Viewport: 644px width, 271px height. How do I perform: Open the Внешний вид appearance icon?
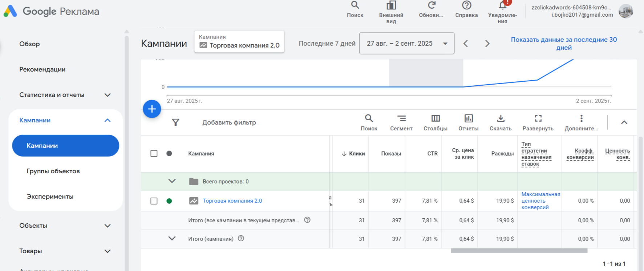391,5
